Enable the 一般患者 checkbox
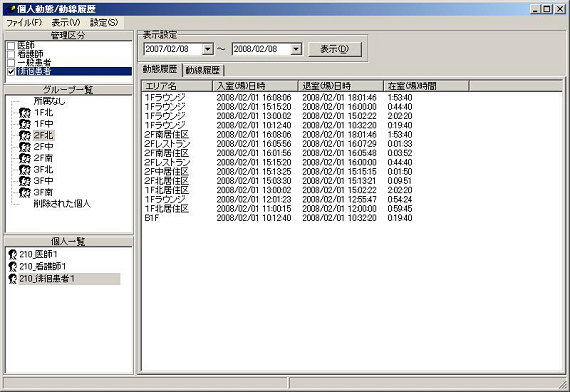 [x=11, y=63]
